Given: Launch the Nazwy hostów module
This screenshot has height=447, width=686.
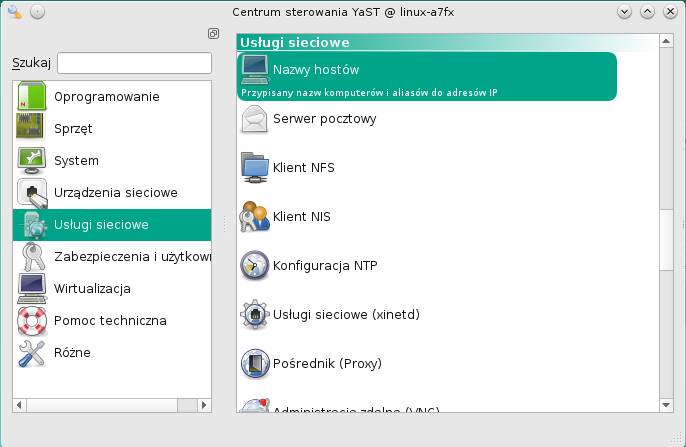Looking at the screenshot, I should (x=315, y=70).
